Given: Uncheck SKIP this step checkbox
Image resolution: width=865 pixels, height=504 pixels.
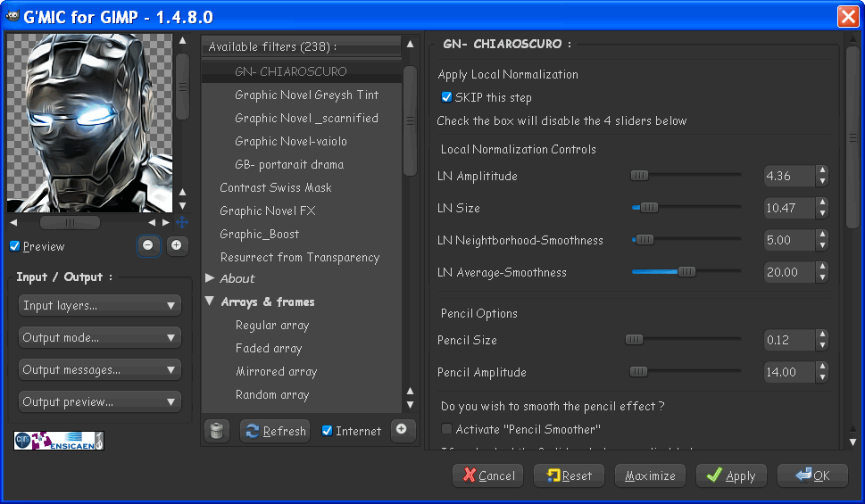Looking at the screenshot, I should [447, 97].
